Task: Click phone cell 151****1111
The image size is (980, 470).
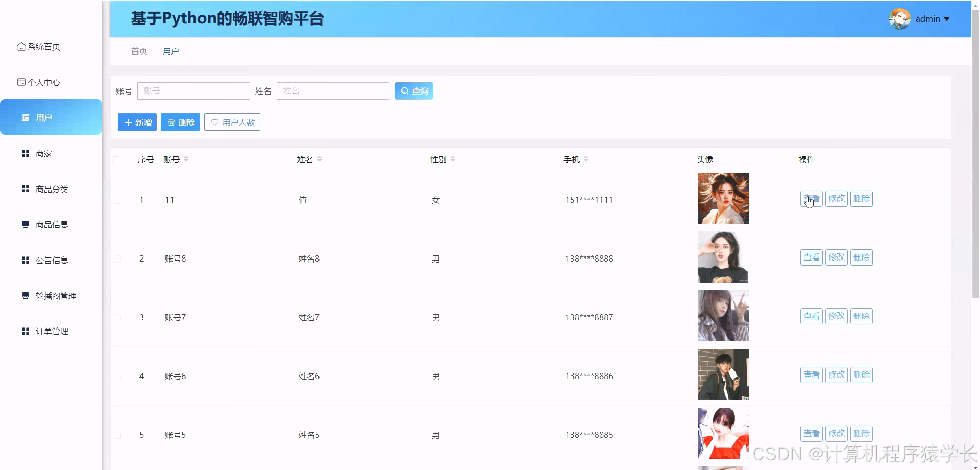Action: click(x=589, y=200)
